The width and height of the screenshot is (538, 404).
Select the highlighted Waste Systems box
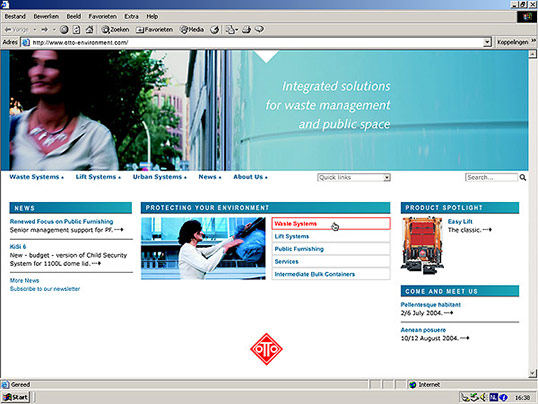click(331, 224)
